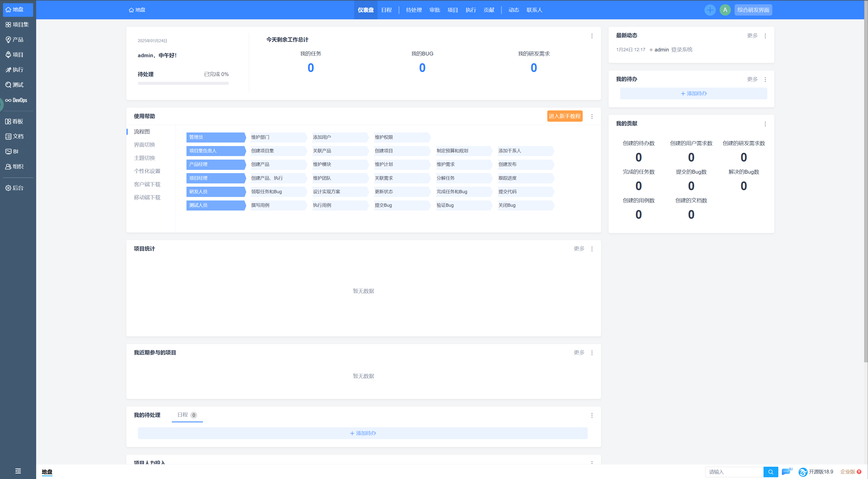The width and height of the screenshot is (868, 479).
Task: Click the blue plus quick-create icon
Action: 710,10
